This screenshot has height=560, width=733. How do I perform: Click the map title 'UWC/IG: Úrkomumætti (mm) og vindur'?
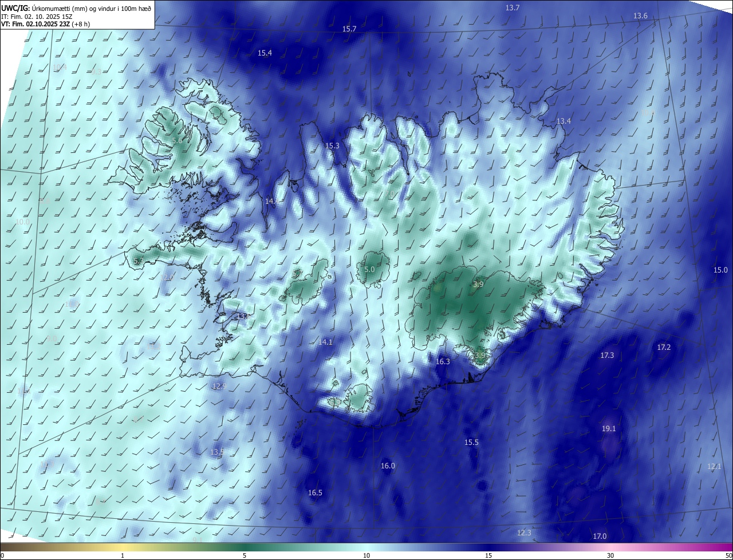tap(76, 9)
